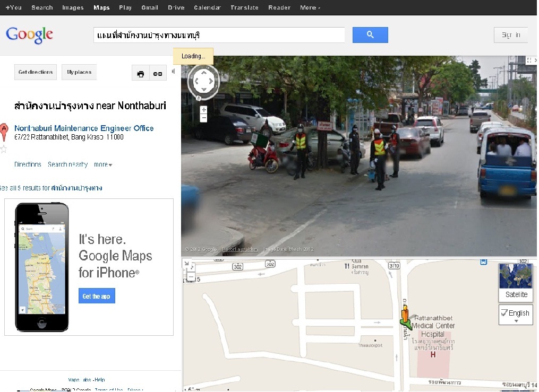Toggle Street View fullscreen icon
Viewport: 539px width, 392px height.
pyautogui.click(x=529, y=60)
